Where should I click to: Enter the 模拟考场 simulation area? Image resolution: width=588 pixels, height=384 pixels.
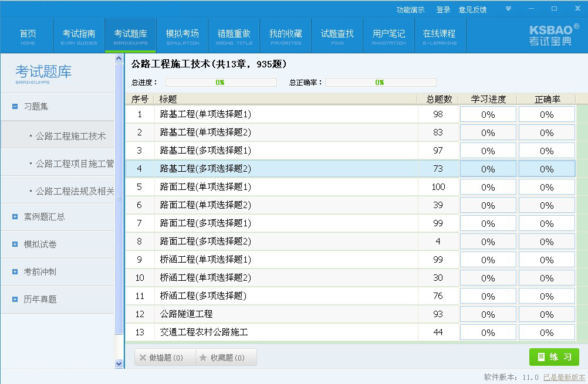pos(183,35)
